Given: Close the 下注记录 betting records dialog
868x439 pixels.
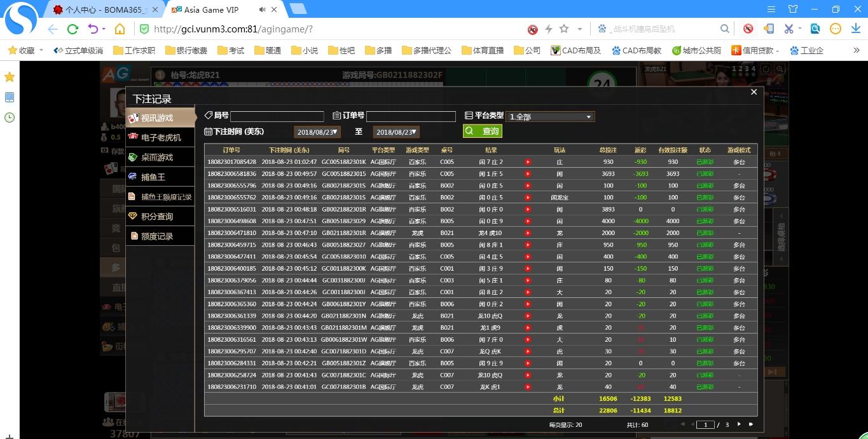Looking at the screenshot, I should pyautogui.click(x=754, y=92).
